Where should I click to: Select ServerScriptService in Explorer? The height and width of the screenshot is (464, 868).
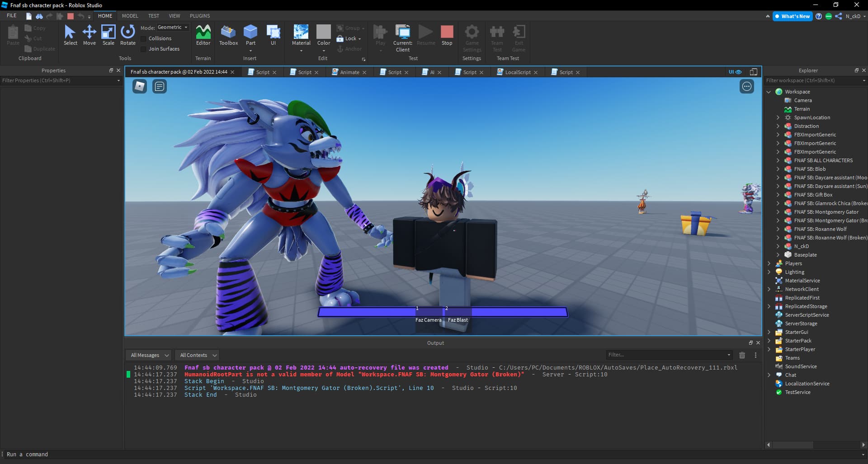(x=807, y=315)
